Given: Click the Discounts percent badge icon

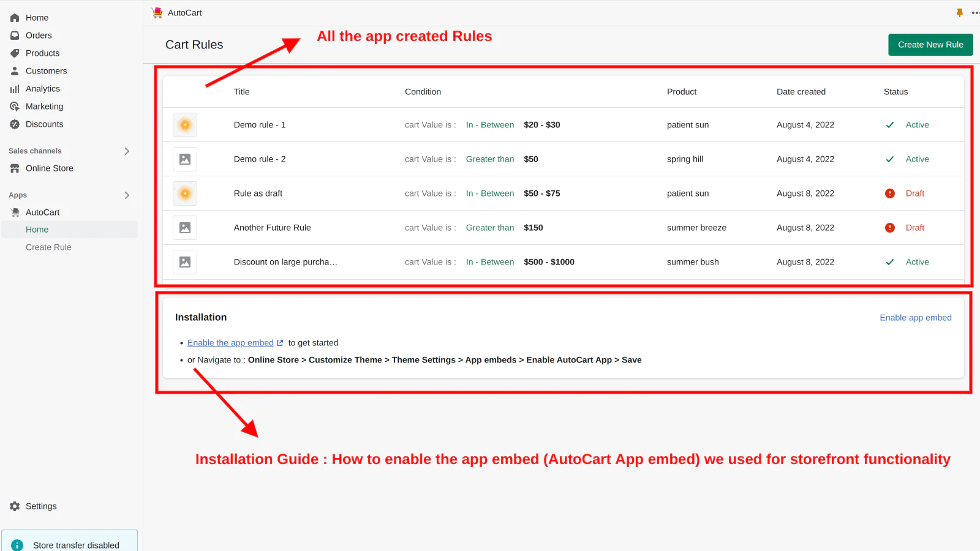Looking at the screenshot, I should click(15, 124).
